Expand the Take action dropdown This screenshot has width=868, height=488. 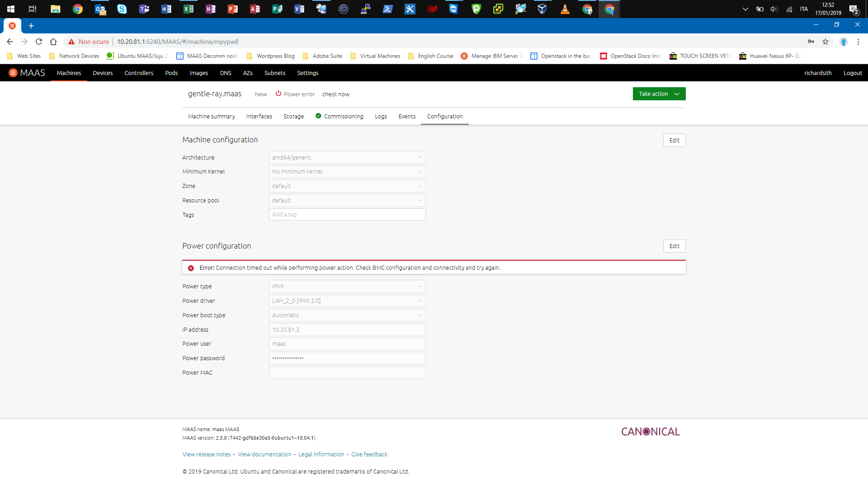point(659,94)
